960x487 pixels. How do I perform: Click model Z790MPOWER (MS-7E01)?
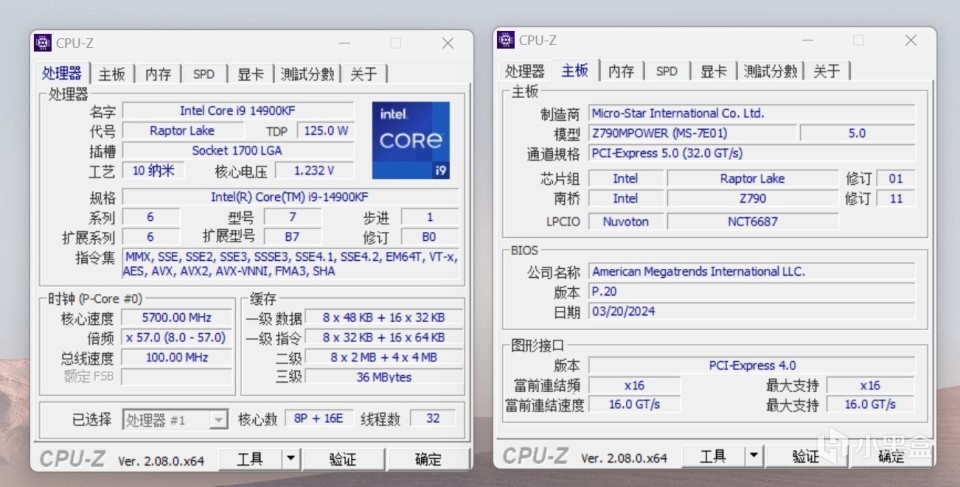click(x=692, y=133)
